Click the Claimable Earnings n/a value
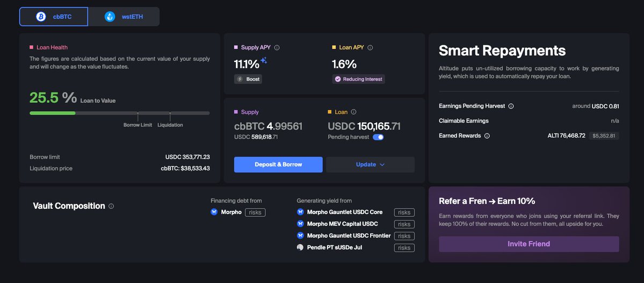The image size is (644, 283). click(615, 121)
